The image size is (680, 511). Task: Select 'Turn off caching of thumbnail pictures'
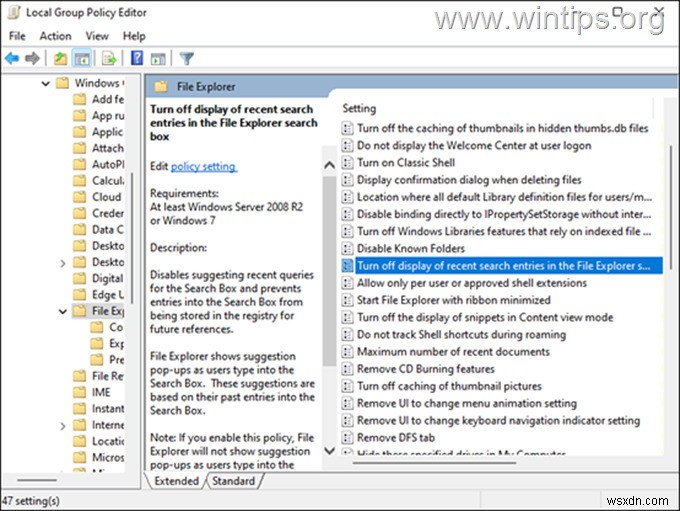click(x=449, y=386)
